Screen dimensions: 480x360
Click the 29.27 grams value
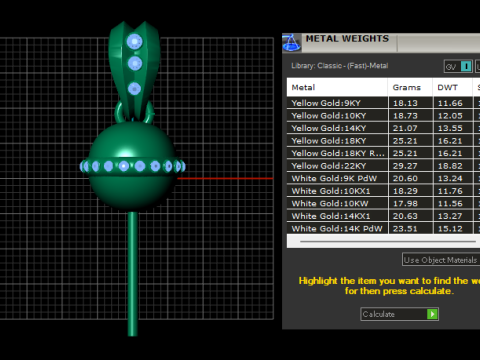[x=405, y=166]
